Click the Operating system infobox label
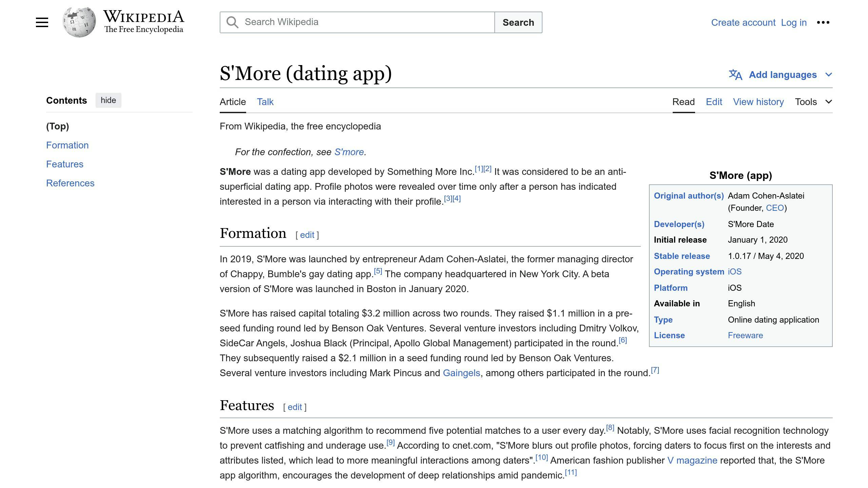Viewport: 868px width, 488px height. pos(689,271)
